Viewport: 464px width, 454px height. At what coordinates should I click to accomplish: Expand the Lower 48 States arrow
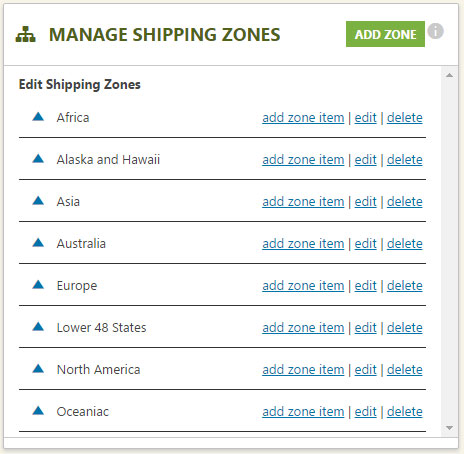click(x=38, y=326)
